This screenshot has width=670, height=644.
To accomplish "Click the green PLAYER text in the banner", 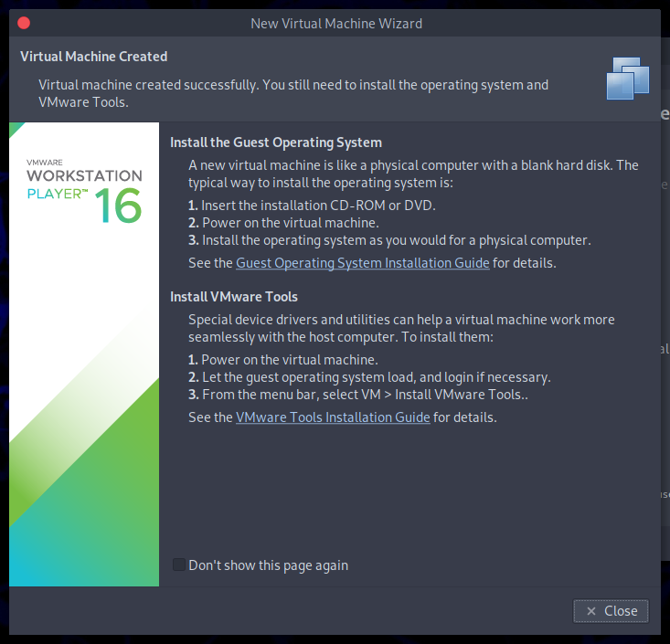I will click(57, 194).
